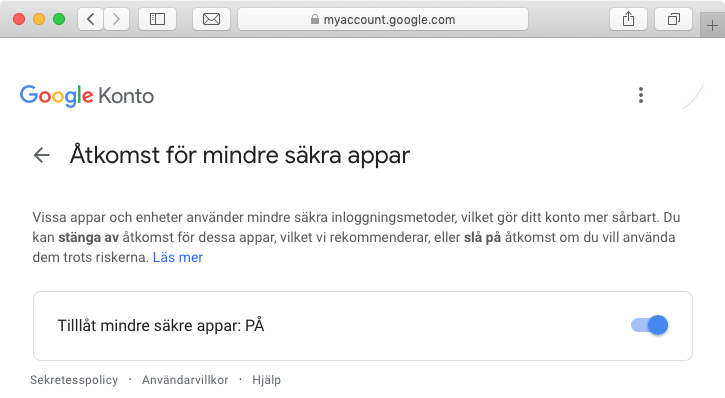The height and width of the screenshot is (398, 725).
Task: Open the Sekretesspolicy footer link
Action: point(74,380)
